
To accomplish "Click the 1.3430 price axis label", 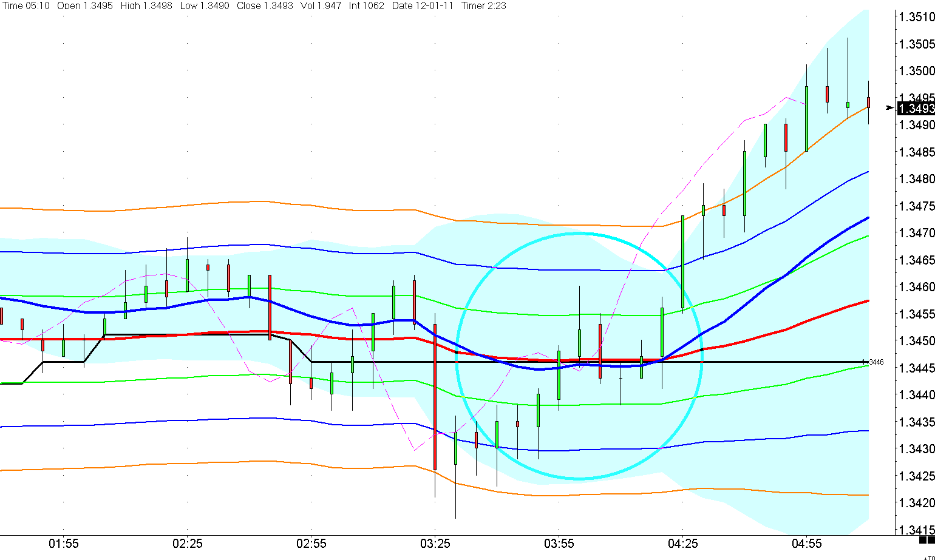I will [x=917, y=449].
